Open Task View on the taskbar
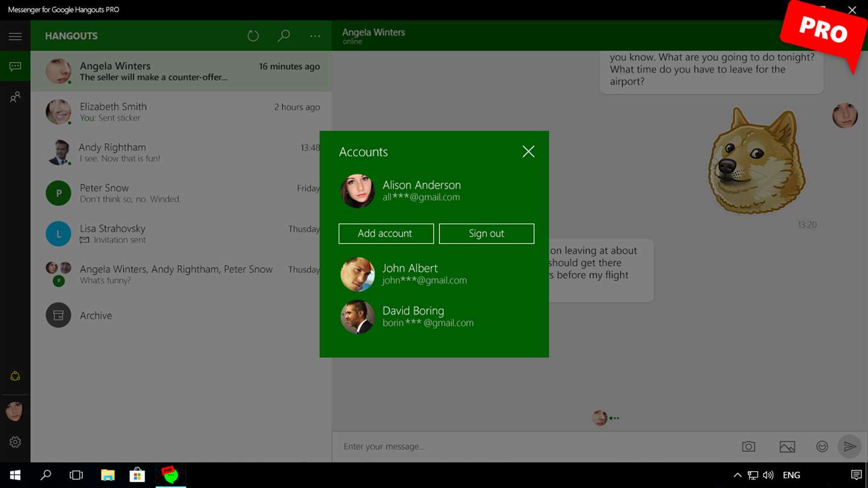The height and width of the screenshot is (488, 868). 76,475
